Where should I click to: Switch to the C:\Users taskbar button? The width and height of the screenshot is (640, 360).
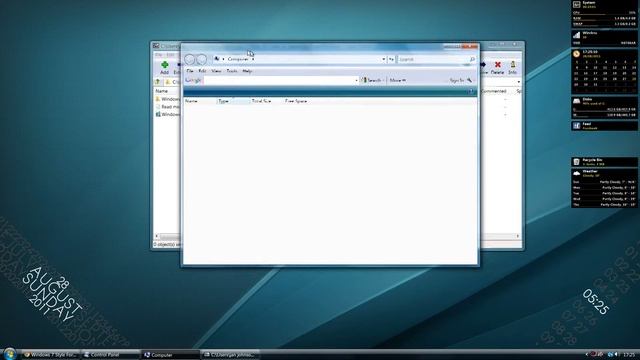point(230,355)
